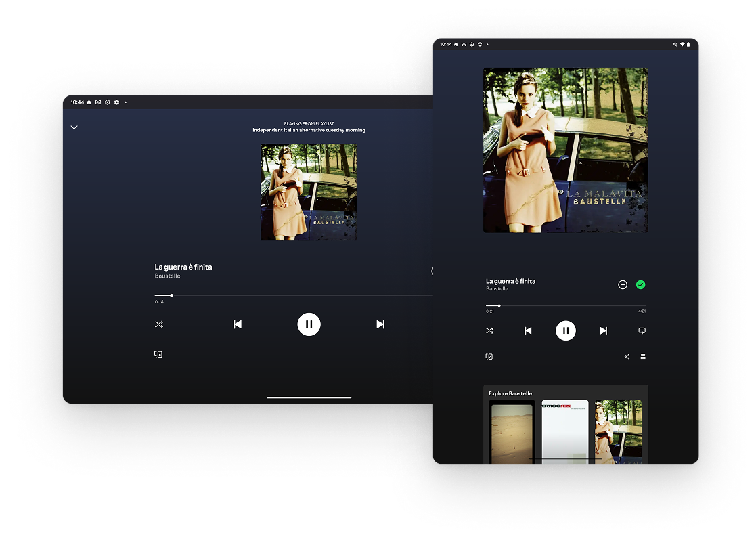This screenshot has width=756, height=539.
Task: Skip to previous track in portrait player
Action: (528, 330)
